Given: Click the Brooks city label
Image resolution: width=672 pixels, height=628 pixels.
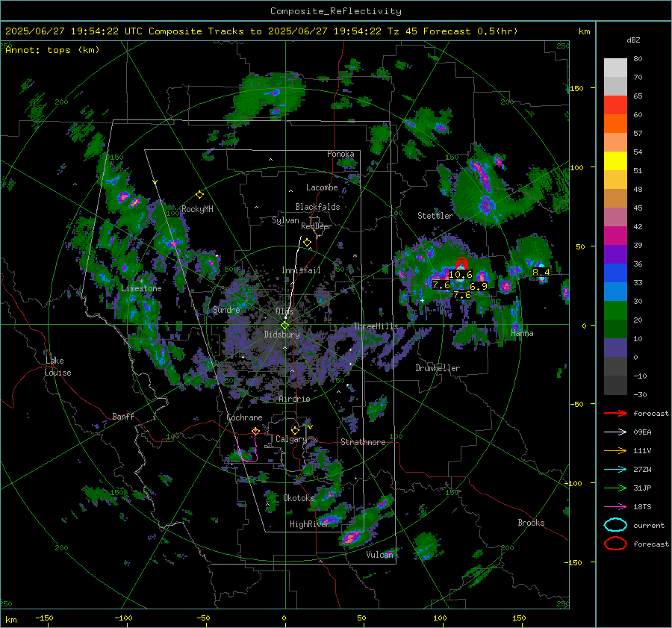Looking at the screenshot, I should click(531, 523).
